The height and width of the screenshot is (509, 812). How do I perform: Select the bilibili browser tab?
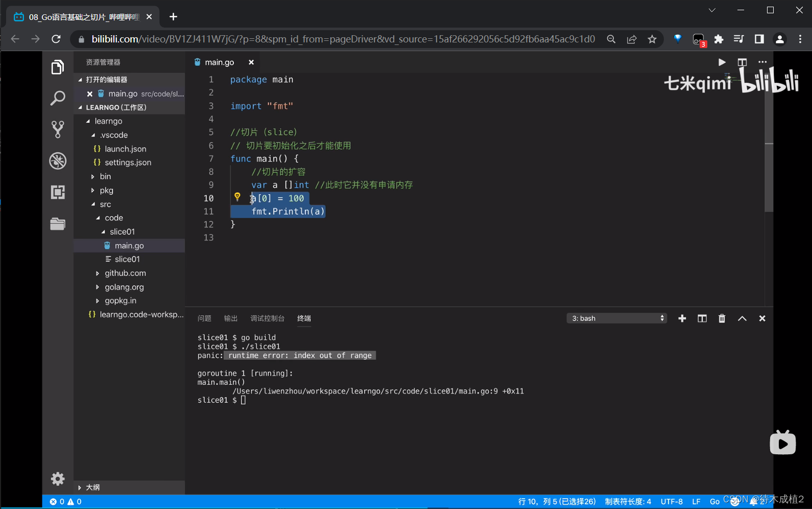83,17
